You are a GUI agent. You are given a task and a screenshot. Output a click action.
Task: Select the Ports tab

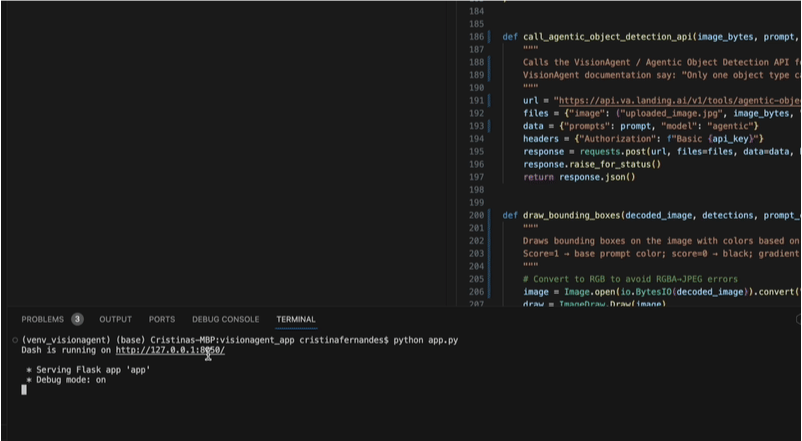click(162, 319)
